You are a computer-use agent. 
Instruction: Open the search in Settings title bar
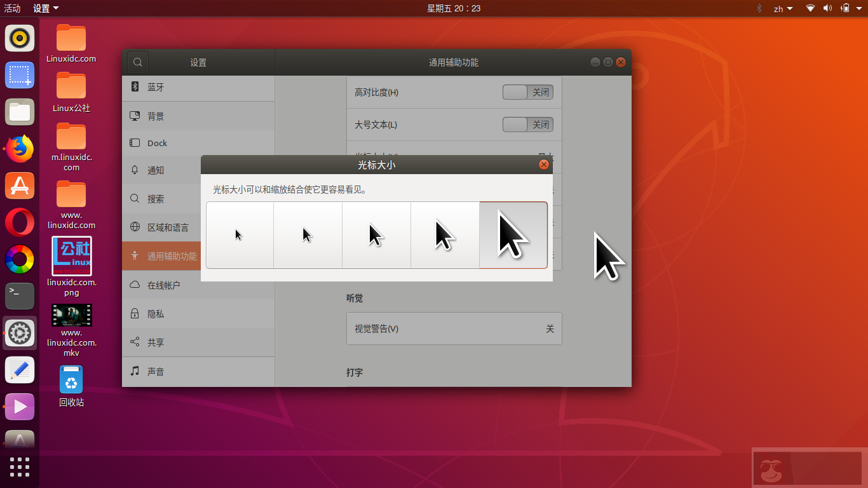click(x=137, y=62)
